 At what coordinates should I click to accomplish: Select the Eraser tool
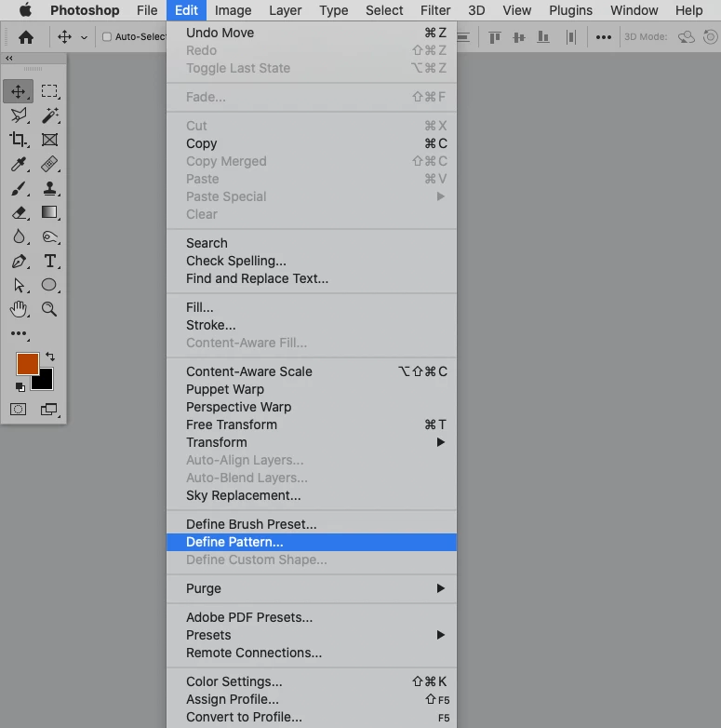tap(19, 212)
